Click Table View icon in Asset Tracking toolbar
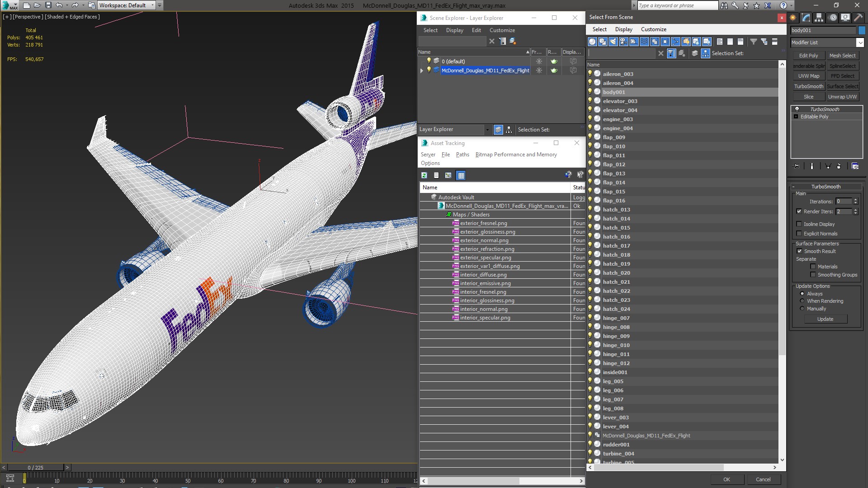The height and width of the screenshot is (488, 868). 461,175
